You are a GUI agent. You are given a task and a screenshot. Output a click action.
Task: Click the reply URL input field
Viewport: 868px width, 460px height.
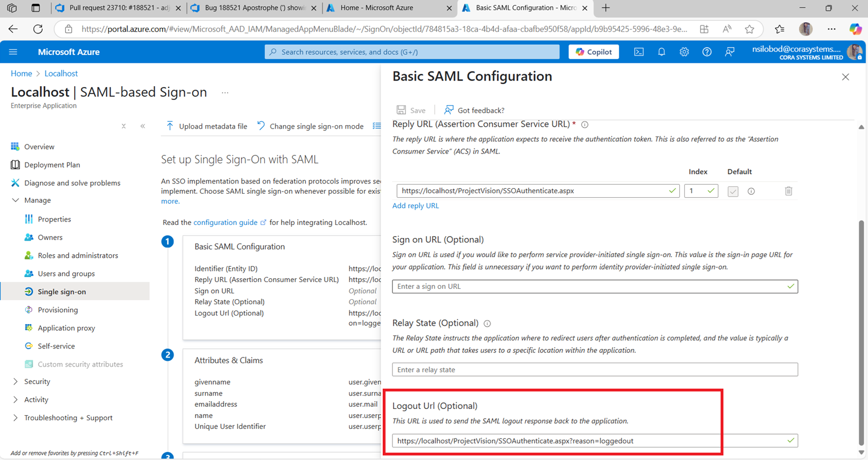537,191
